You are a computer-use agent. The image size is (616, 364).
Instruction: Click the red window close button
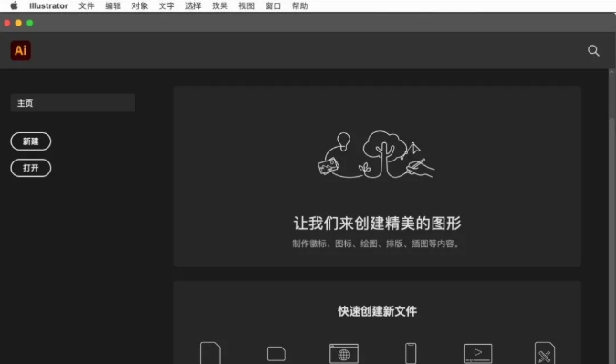click(7, 23)
